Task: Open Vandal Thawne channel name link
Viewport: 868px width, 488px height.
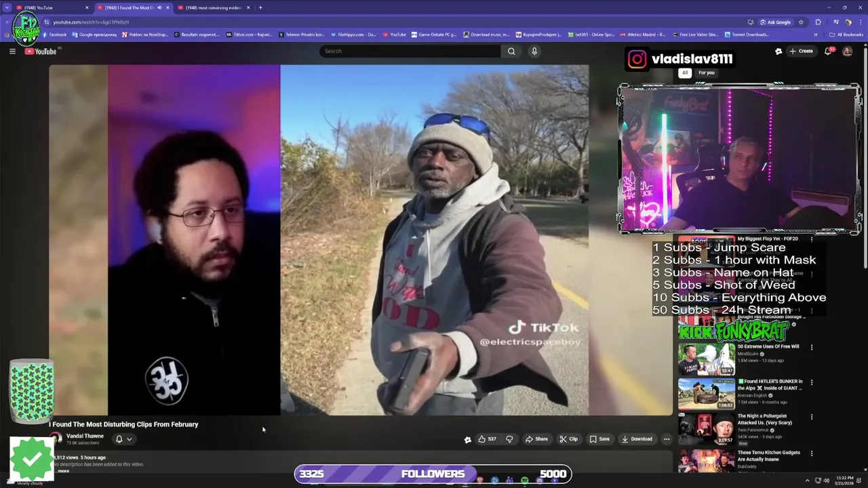Action: pos(85,436)
